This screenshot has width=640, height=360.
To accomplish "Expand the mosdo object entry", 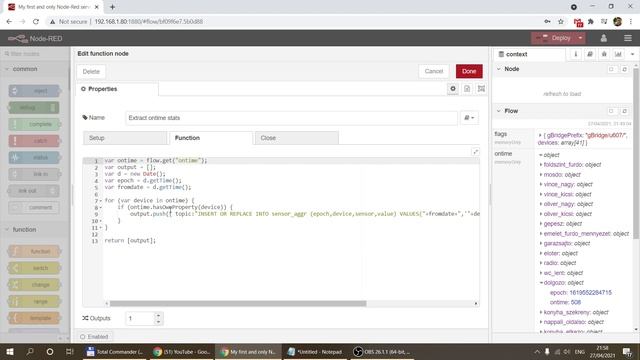I will (x=541, y=175).
